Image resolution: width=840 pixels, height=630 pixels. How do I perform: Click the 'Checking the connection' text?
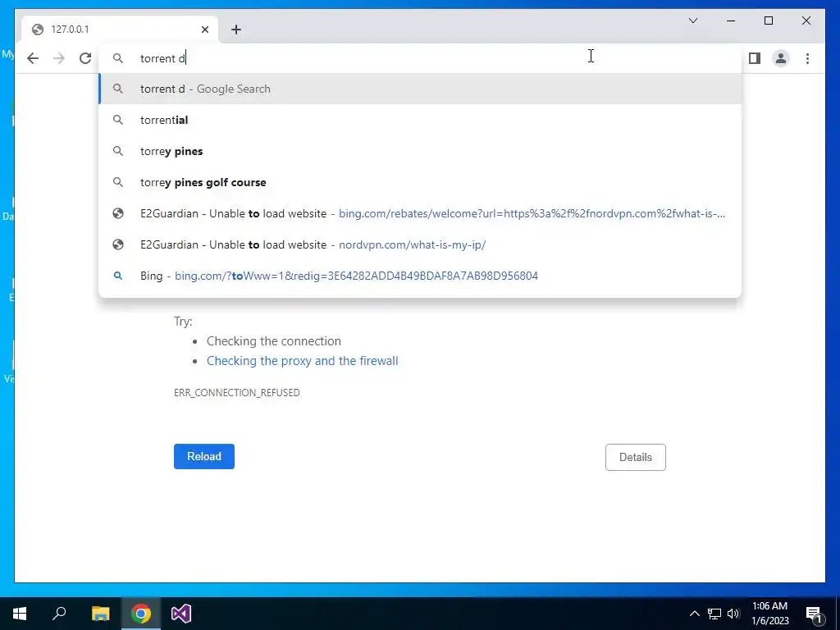point(274,341)
